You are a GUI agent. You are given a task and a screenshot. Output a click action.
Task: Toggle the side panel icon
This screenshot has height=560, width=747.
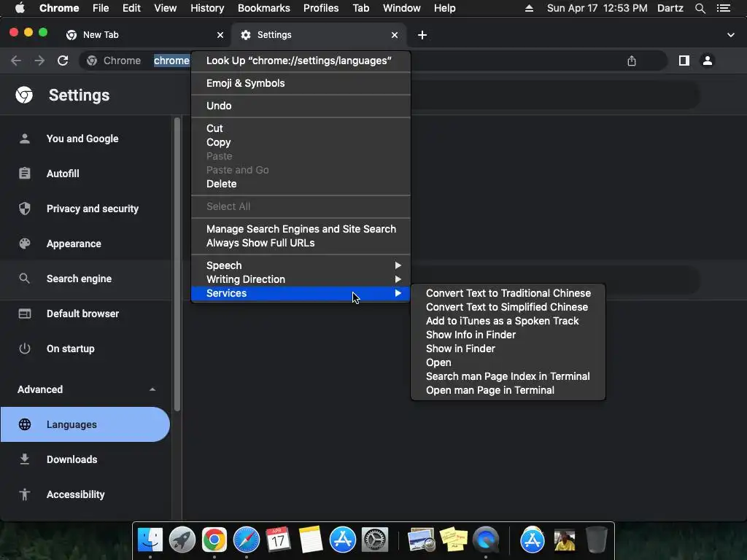coord(684,61)
